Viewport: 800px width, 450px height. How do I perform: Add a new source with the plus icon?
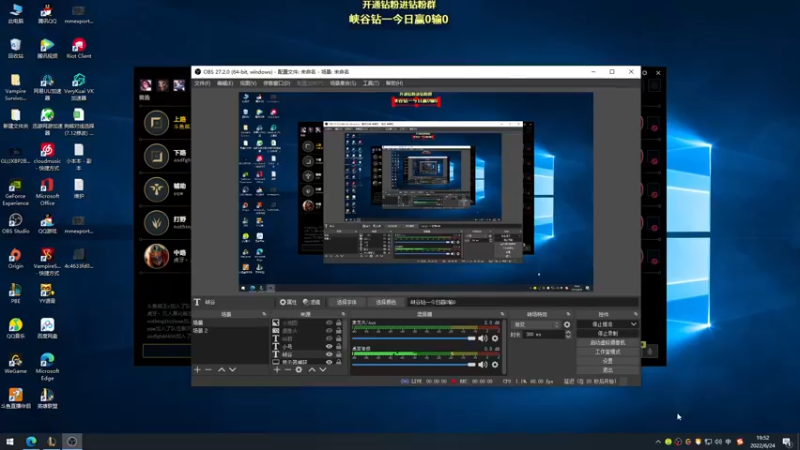[277, 369]
